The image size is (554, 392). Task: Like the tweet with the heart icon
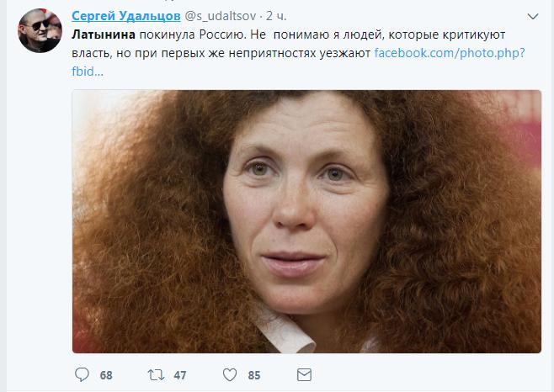(x=230, y=374)
